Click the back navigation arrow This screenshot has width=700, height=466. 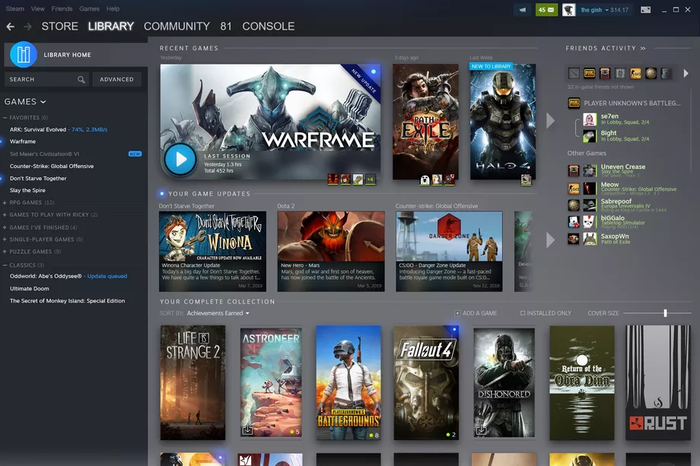[10, 26]
